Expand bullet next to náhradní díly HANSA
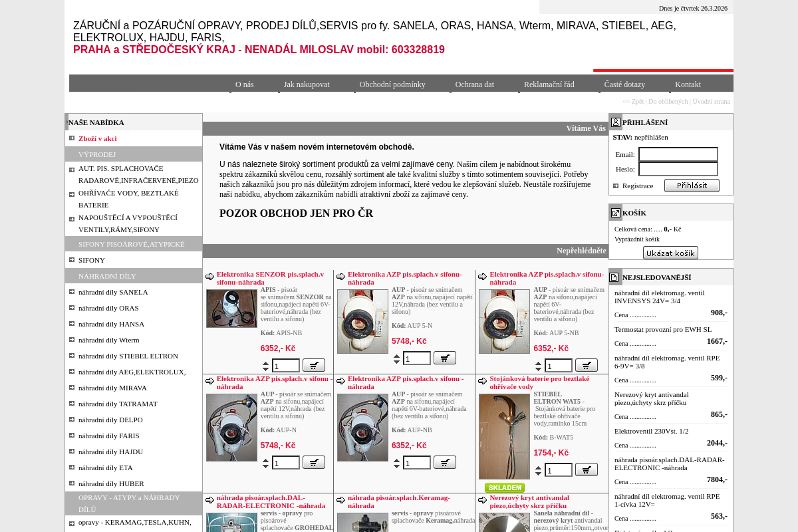 coord(72,324)
